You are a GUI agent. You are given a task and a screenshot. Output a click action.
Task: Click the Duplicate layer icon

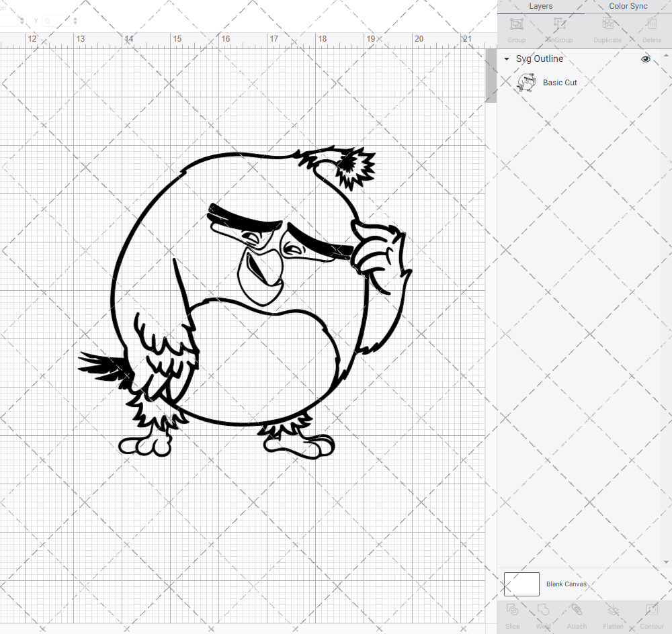[607, 28]
